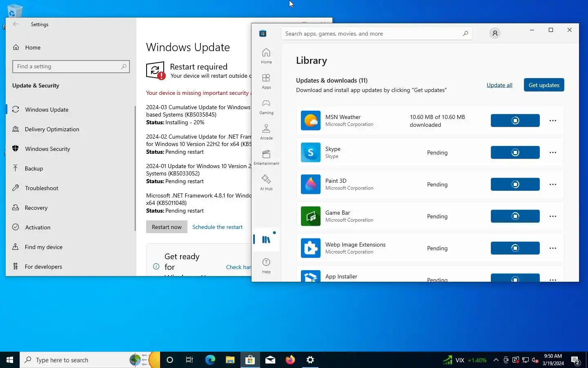Click the Store profile account icon
Image resolution: width=588 pixels, height=368 pixels.
(x=495, y=34)
